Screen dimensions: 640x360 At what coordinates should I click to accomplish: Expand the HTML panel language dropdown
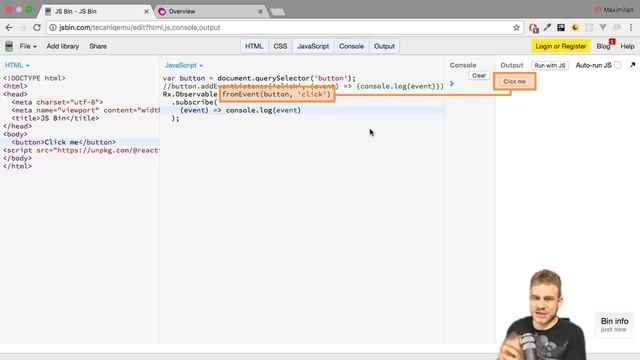[x=17, y=65]
